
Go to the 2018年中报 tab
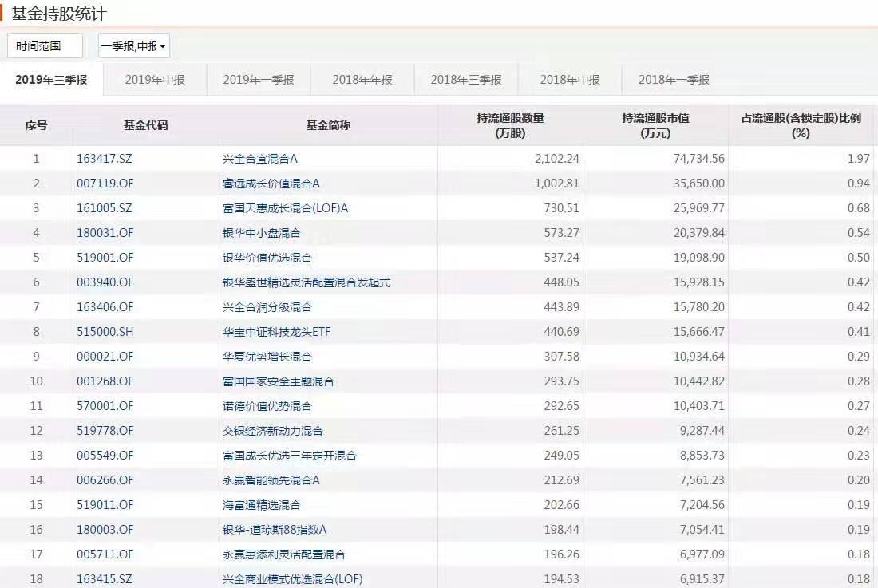[570, 80]
